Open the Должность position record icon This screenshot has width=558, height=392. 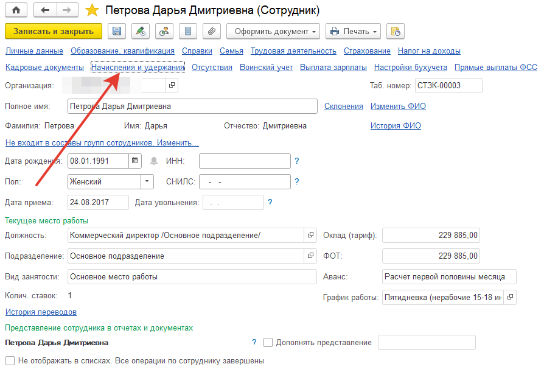(x=311, y=235)
